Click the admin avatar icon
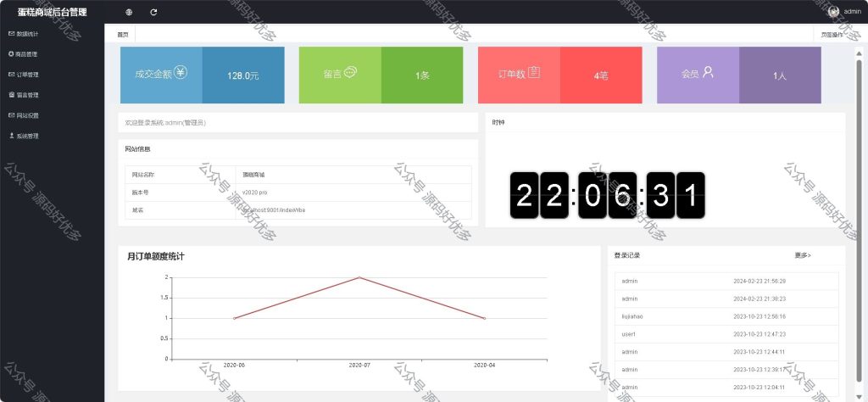Viewport: 868px width, 402px height. click(x=834, y=12)
